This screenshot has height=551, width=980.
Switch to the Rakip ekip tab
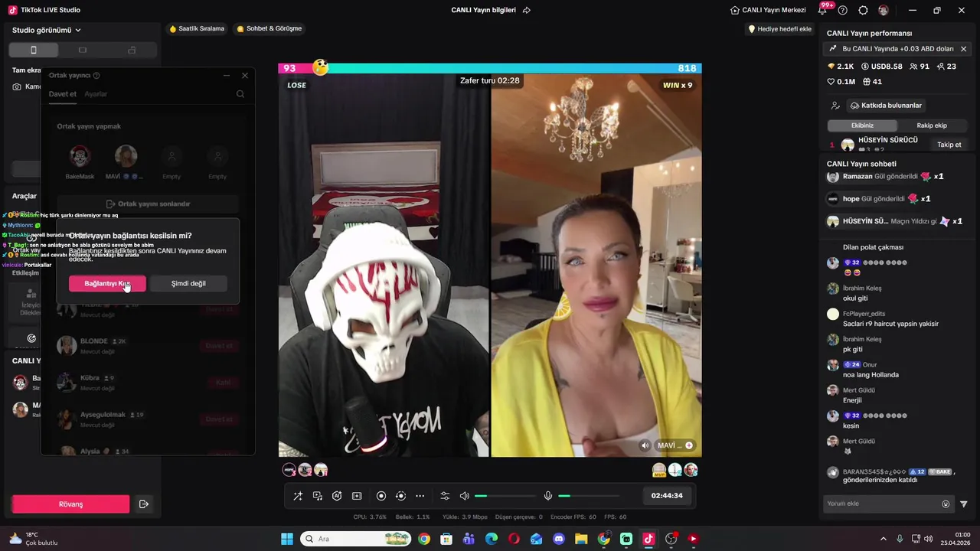point(932,126)
